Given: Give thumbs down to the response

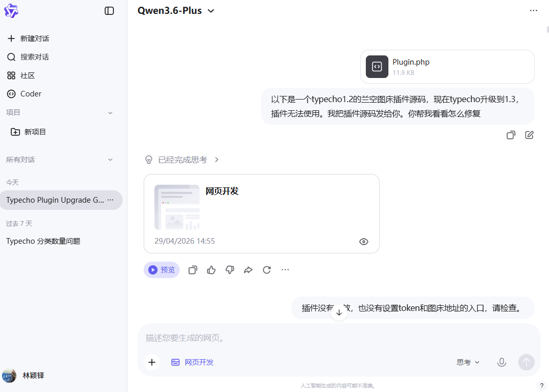Looking at the screenshot, I should tap(230, 270).
